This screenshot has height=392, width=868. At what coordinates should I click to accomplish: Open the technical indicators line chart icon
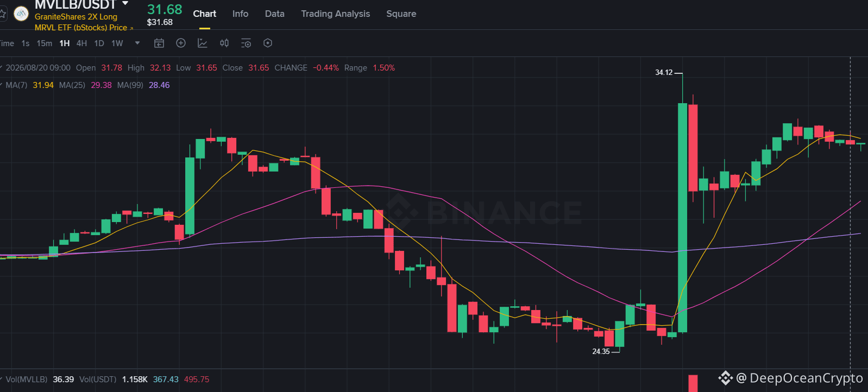coord(203,43)
